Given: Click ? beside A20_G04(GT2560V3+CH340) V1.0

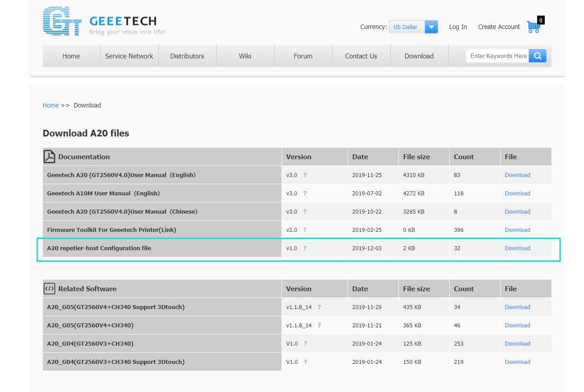Looking at the screenshot, I should tap(306, 343).
